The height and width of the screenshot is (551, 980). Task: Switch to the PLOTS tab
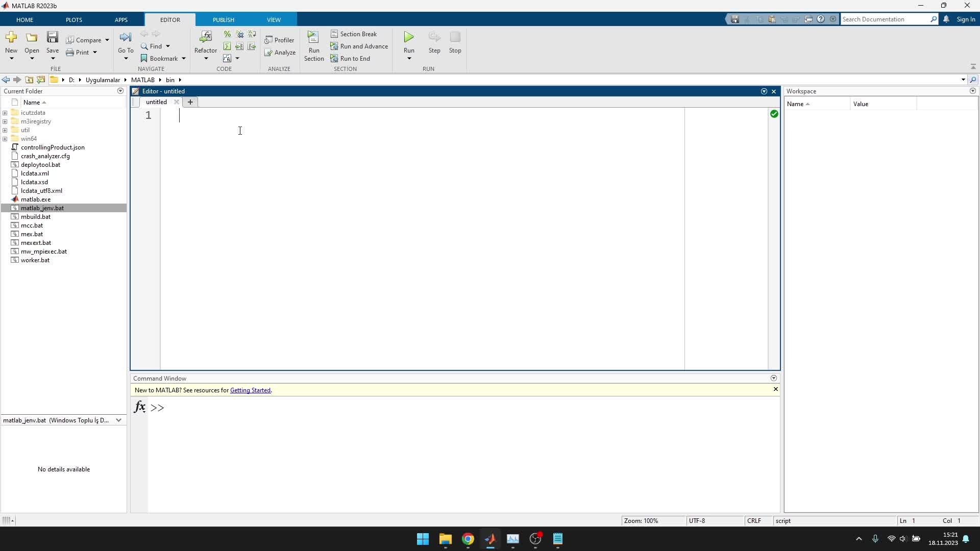[74, 20]
